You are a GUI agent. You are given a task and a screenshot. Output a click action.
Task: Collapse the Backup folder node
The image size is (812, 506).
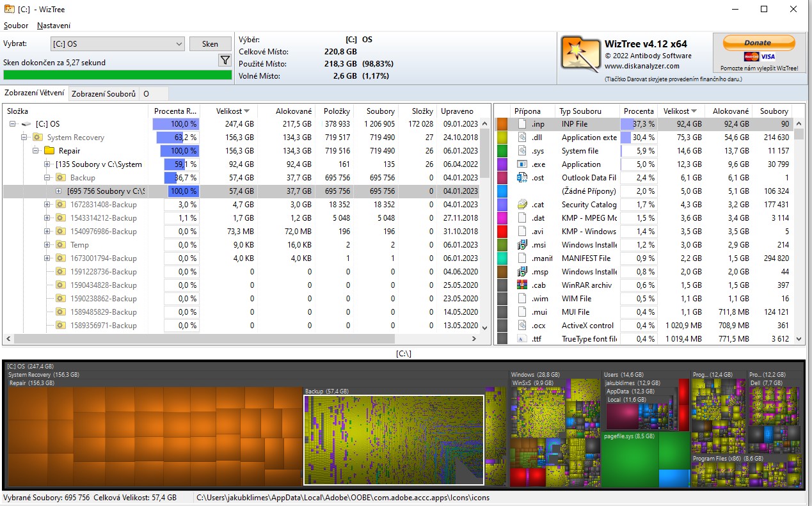tap(47, 178)
